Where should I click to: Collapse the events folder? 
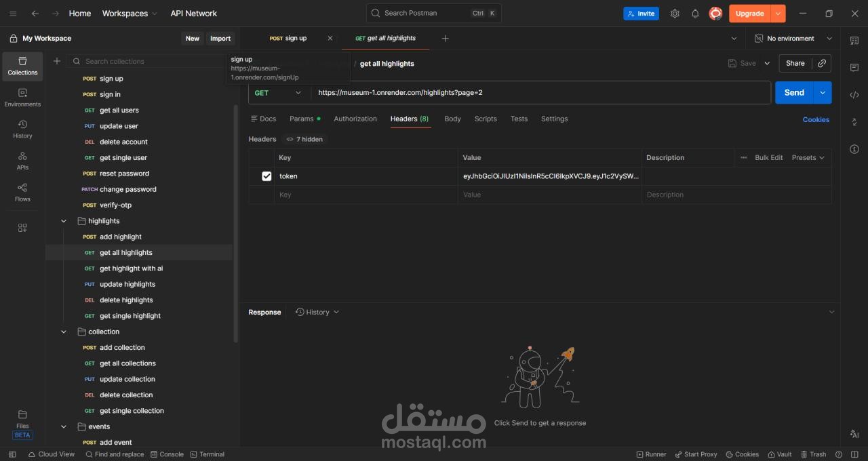[x=64, y=426]
